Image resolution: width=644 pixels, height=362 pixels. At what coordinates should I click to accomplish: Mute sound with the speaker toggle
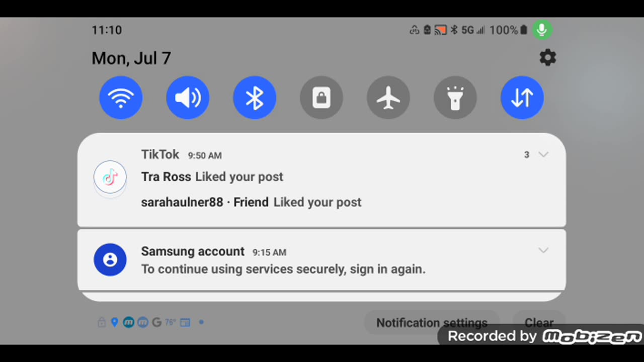pyautogui.click(x=188, y=98)
